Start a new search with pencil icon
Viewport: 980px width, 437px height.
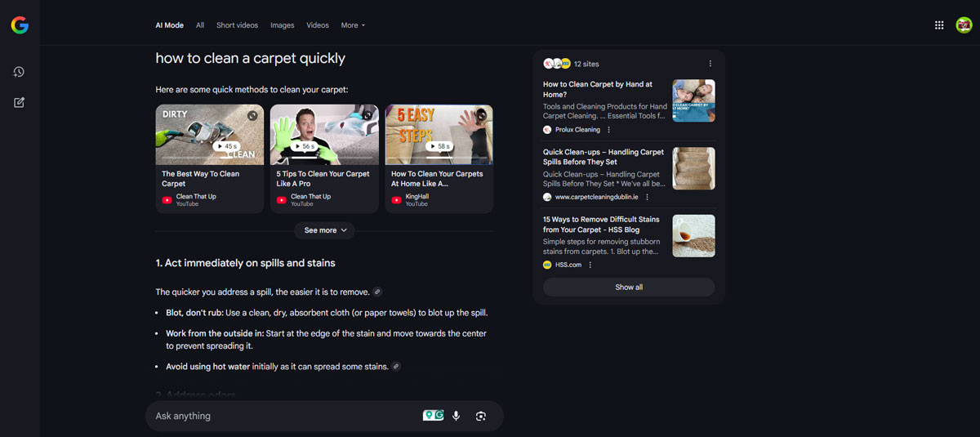(19, 103)
